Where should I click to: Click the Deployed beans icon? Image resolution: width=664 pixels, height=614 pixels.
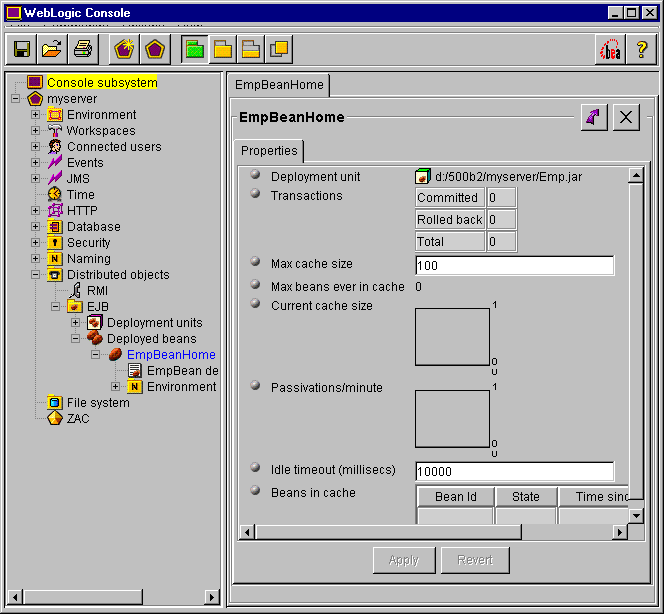(95, 338)
